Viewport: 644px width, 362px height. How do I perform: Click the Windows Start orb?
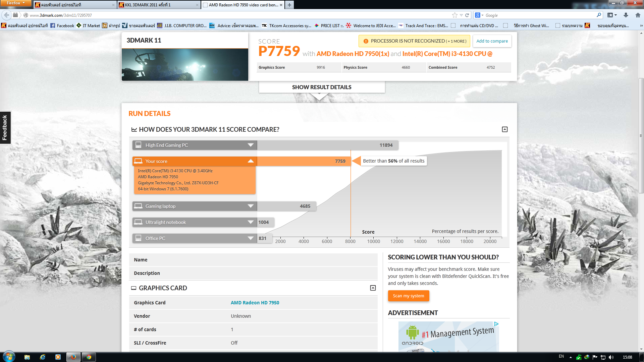pyautogui.click(x=9, y=357)
